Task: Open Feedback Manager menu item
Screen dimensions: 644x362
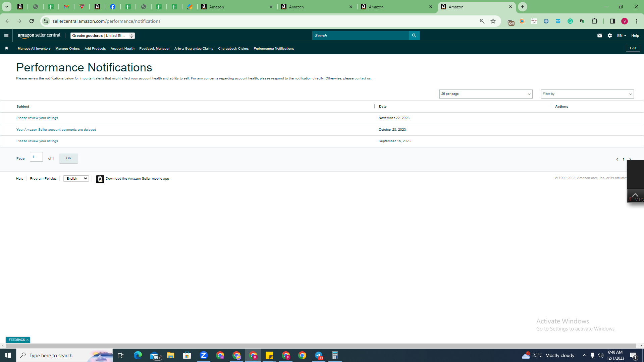Action: click(155, 49)
